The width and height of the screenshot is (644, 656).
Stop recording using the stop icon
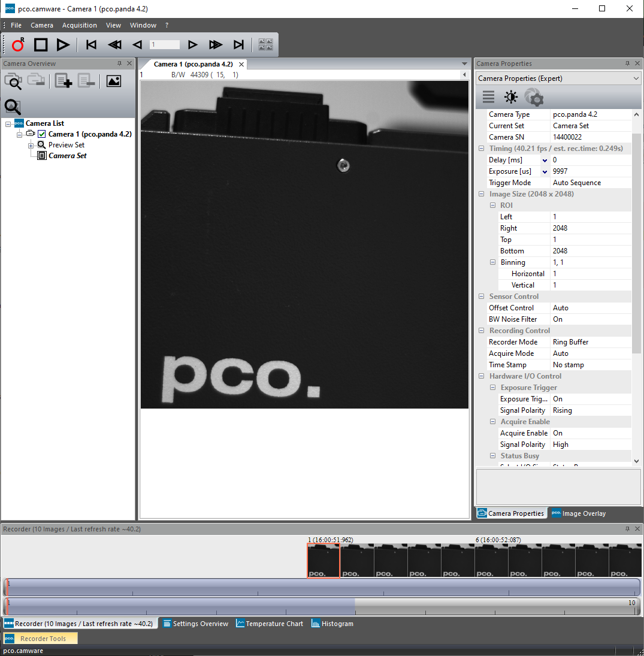click(x=40, y=44)
